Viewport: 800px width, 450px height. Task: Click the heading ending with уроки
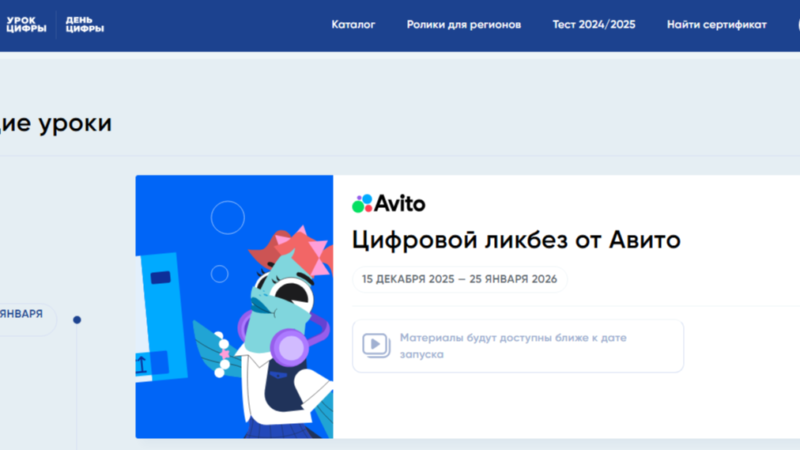(x=56, y=123)
